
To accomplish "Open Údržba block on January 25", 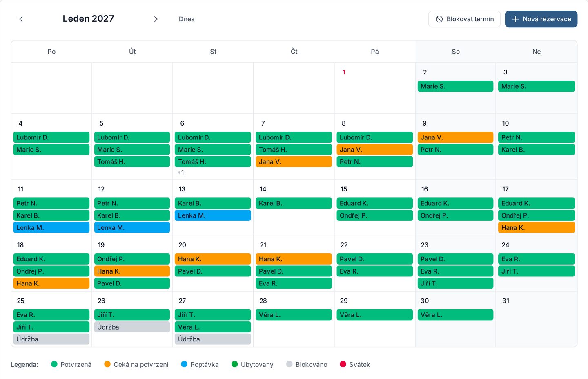I will [x=51, y=339].
